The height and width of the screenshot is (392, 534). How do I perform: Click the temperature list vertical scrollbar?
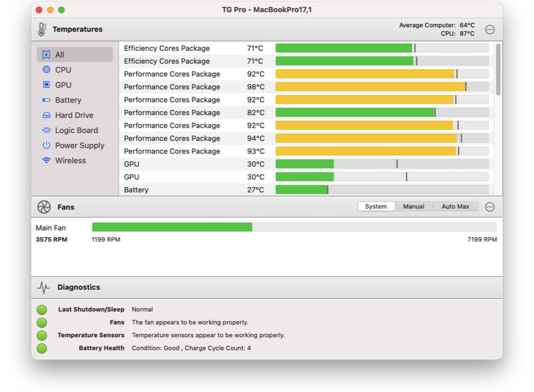point(498,69)
